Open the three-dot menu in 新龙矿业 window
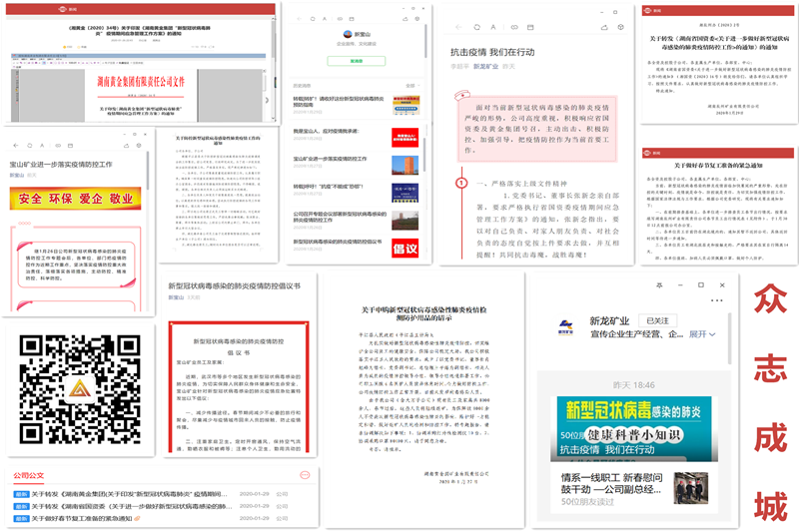The image size is (799, 532). click(x=716, y=300)
